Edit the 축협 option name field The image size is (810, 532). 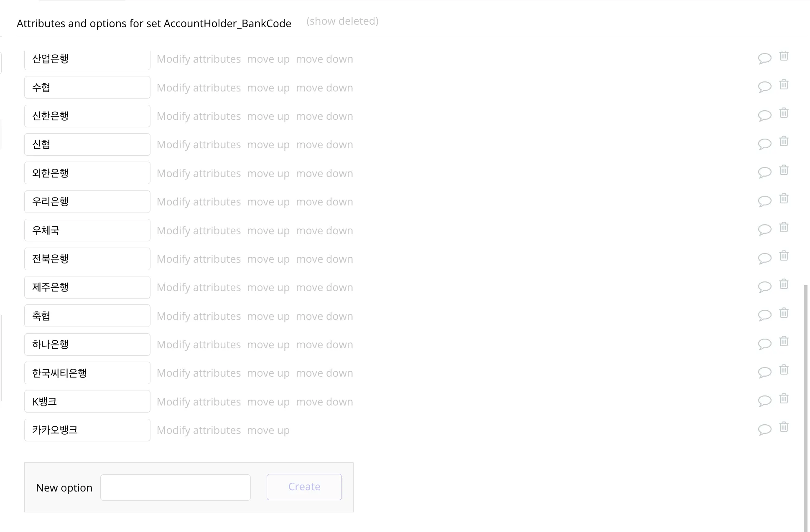[x=87, y=316]
